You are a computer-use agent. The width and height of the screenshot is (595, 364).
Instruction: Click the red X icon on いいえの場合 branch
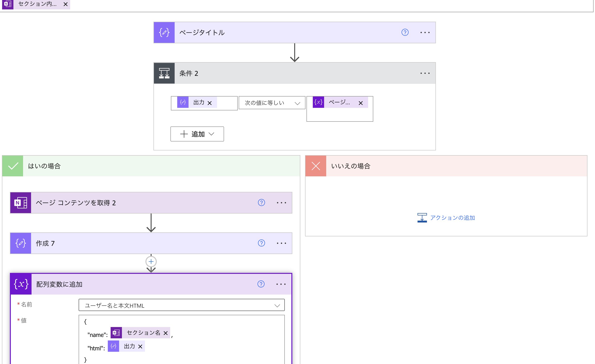click(316, 166)
